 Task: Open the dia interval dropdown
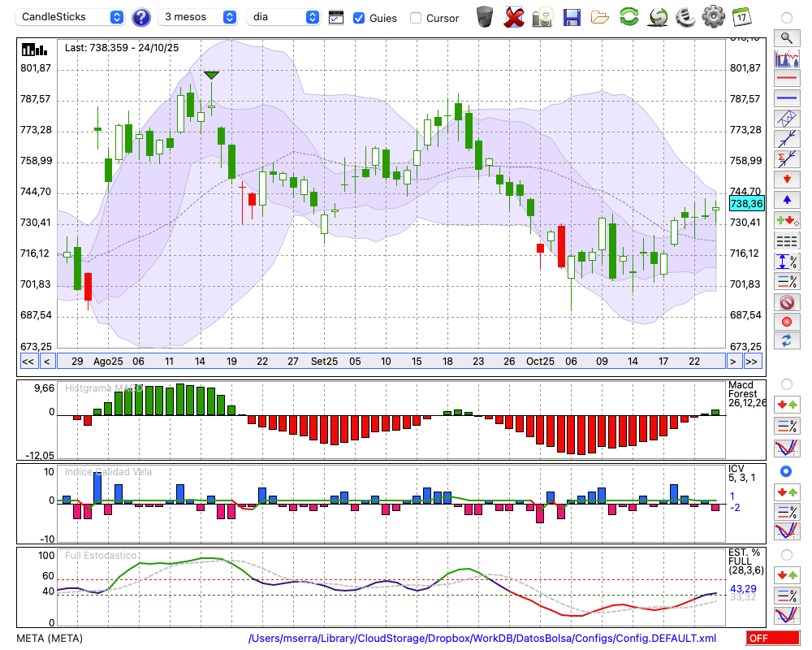point(283,17)
